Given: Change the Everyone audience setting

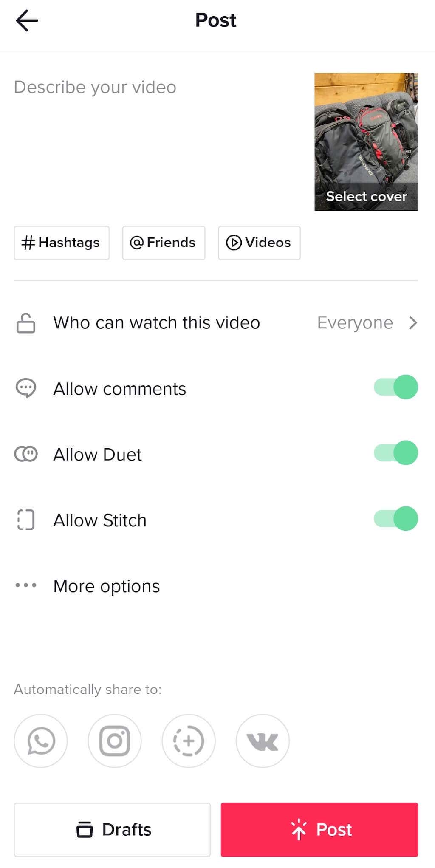Looking at the screenshot, I should point(355,323).
